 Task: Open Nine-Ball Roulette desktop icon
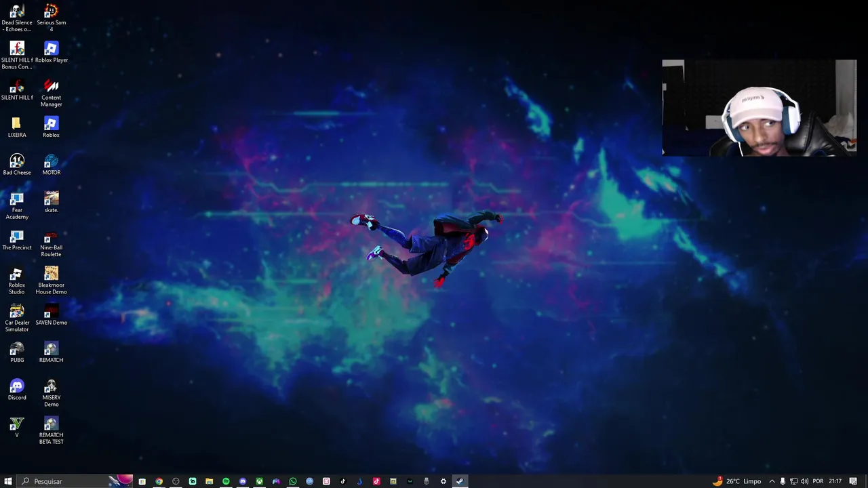click(52, 243)
